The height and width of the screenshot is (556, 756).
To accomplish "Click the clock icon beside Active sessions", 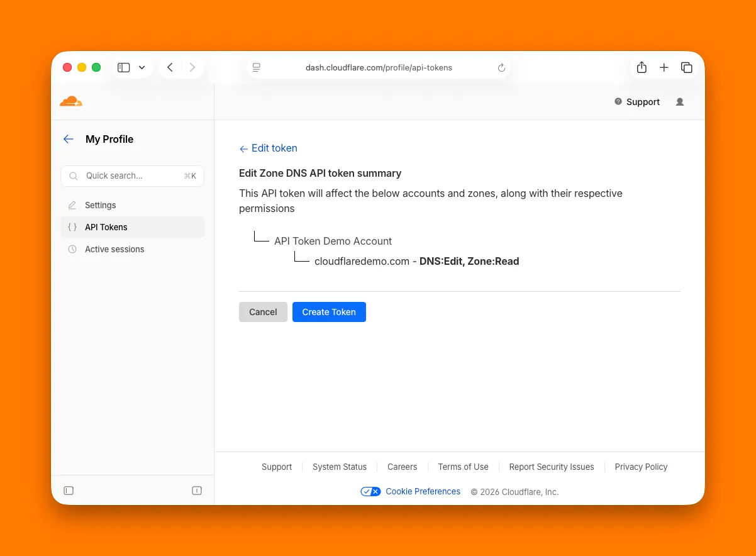I will click(72, 249).
